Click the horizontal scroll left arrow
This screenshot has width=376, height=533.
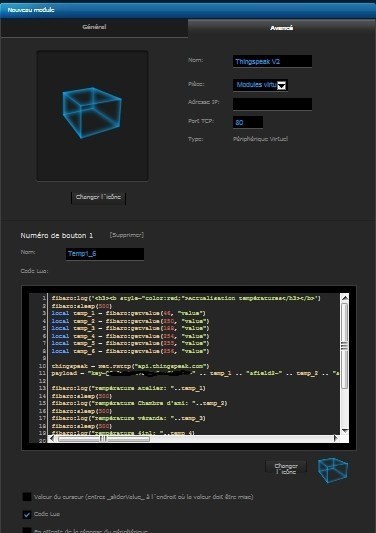click(52, 439)
